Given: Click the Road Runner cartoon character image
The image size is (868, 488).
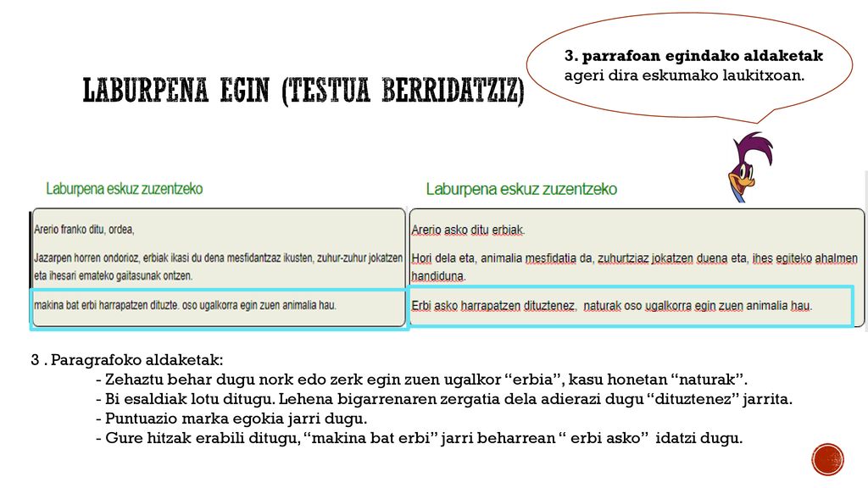Looking at the screenshot, I should point(749,167).
